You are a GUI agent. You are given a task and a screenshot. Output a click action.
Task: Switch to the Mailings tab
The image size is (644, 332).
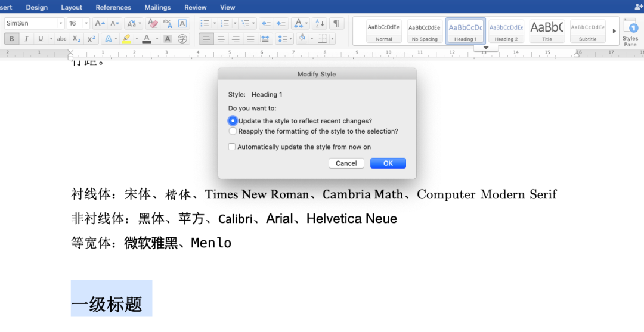pos(157,7)
